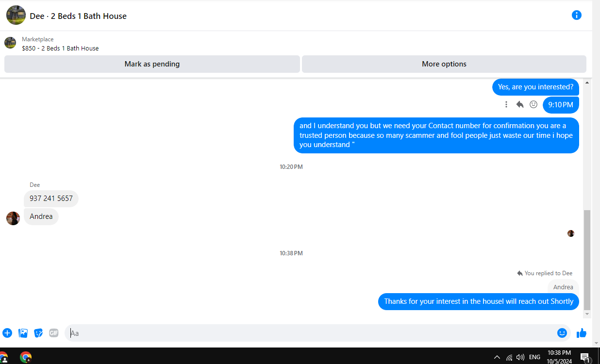This screenshot has width=600, height=364.
Task: Choose a sticker using the sticker icon
Action: pos(38,333)
